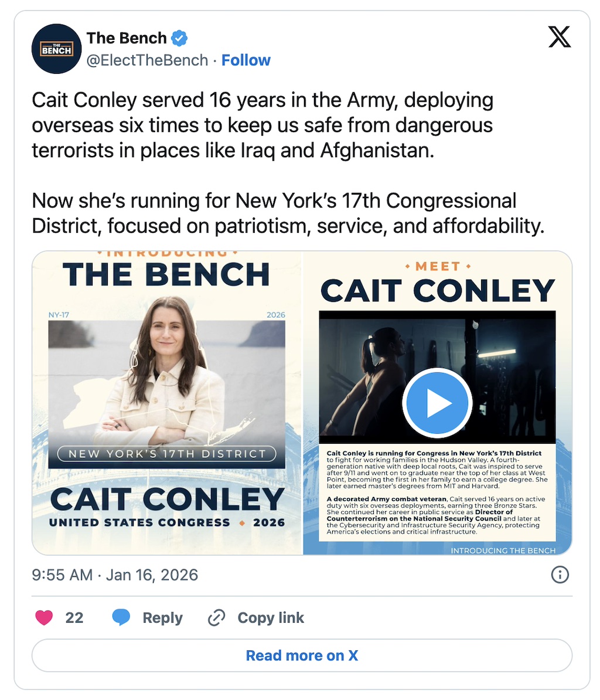The height and width of the screenshot is (700, 600).
Task: Click the copy link chain icon
Action: click(217, 617)
